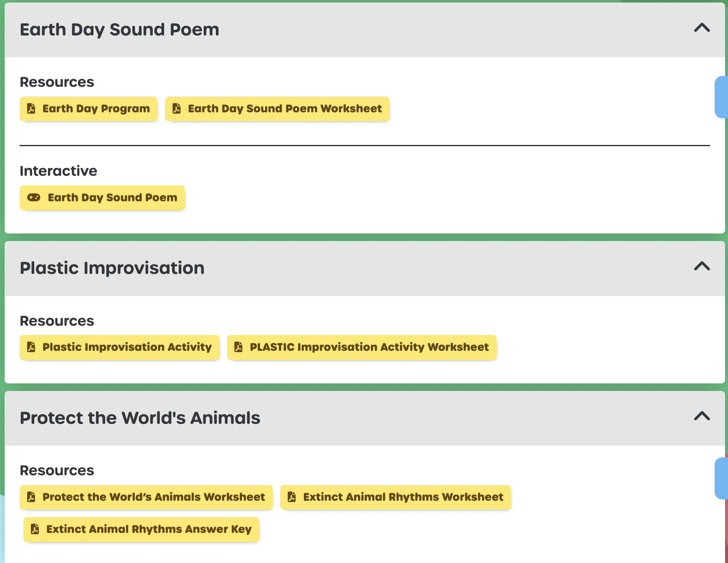Click the PDF icon on PLASTIC Improvisation Activity Worksheet

[x=238, y=347]
